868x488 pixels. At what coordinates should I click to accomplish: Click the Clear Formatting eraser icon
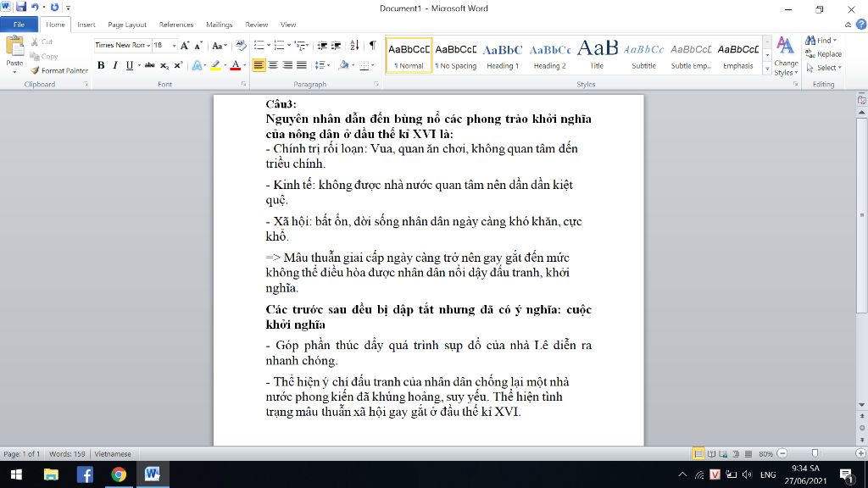[241, 46]
